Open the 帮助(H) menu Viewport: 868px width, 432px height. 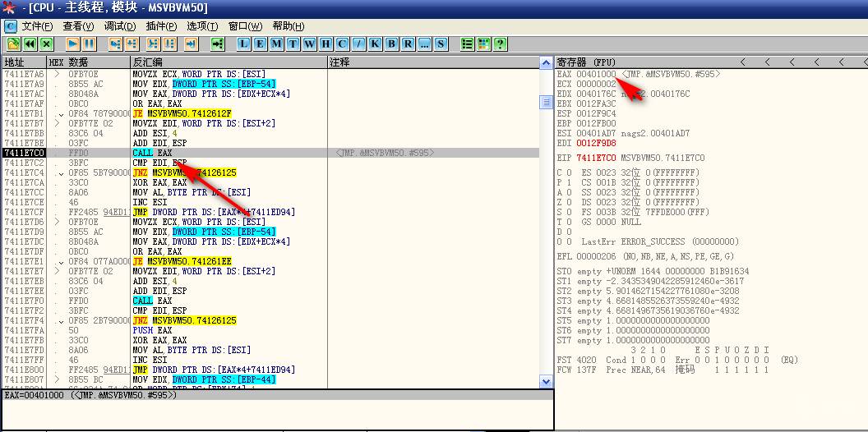[288, 26]
